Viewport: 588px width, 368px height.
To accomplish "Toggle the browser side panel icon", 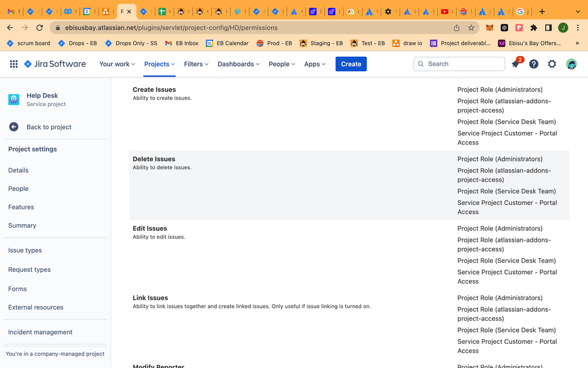I will (x=549, y=27).
